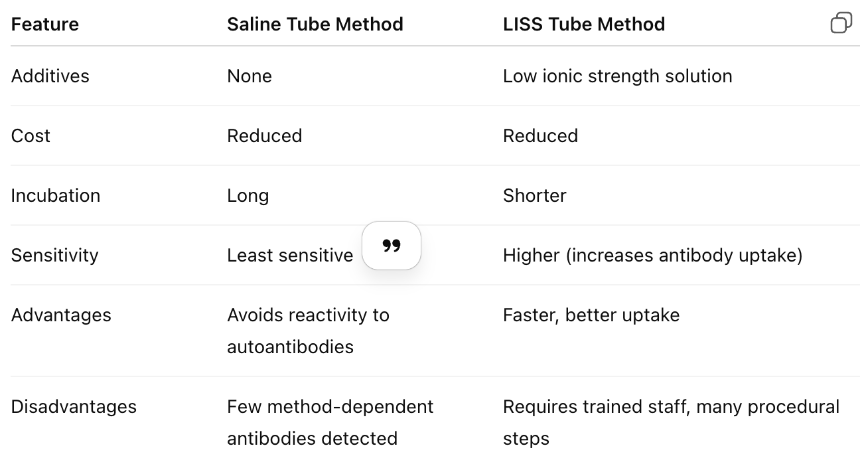
Task: Click 'Few method-dependent antibodies detected' text
Action: tap(330, 422)
